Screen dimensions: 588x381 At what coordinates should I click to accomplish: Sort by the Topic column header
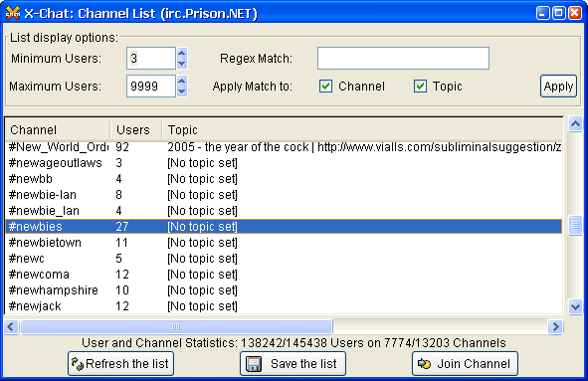[362, 129]
